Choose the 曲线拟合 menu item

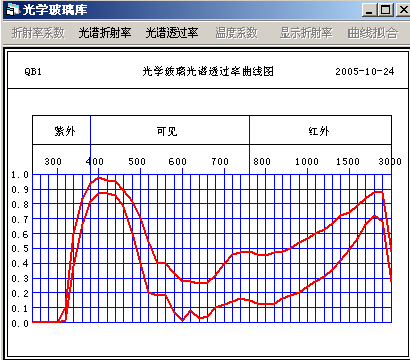[373, 33]
